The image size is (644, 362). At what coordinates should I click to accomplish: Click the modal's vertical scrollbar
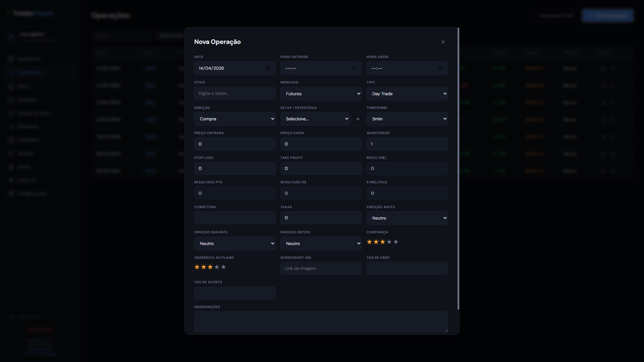point(458,168)
